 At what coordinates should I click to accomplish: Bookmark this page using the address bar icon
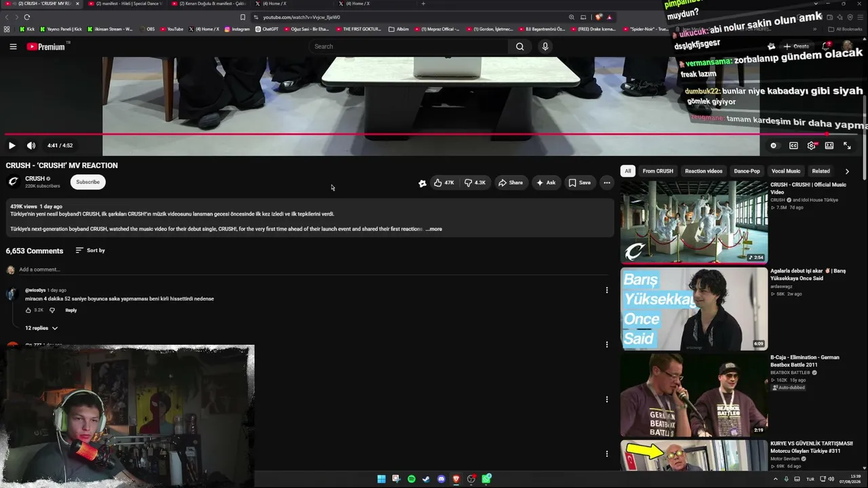(x=243, y=17)
